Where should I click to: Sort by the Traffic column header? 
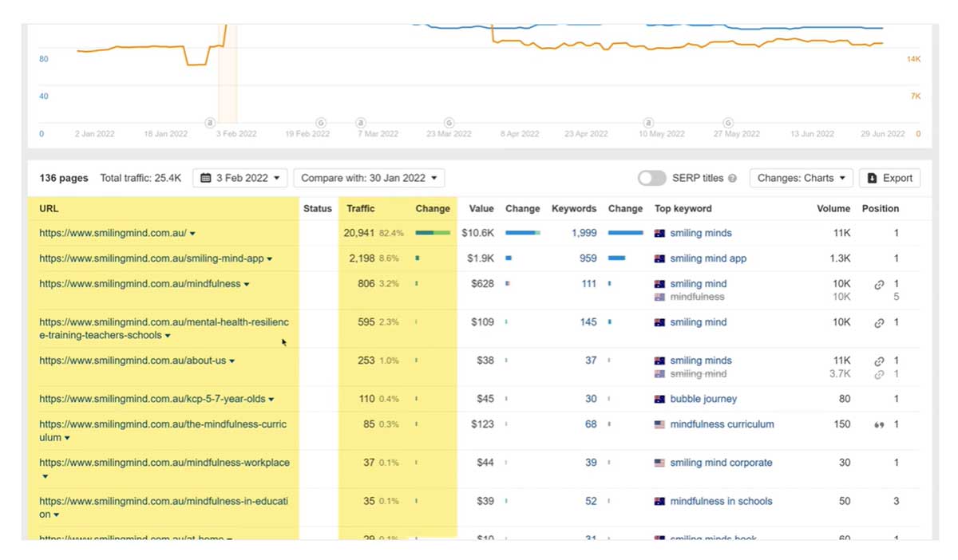point(361,208)
